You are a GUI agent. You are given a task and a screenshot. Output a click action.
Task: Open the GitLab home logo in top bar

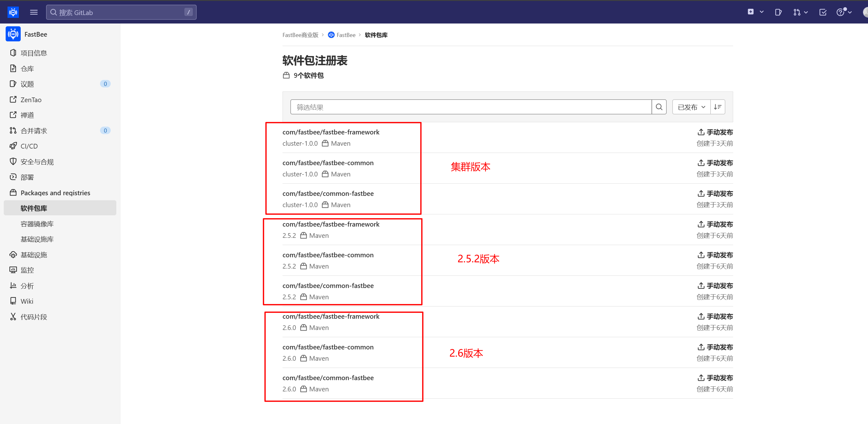(13, 13)
